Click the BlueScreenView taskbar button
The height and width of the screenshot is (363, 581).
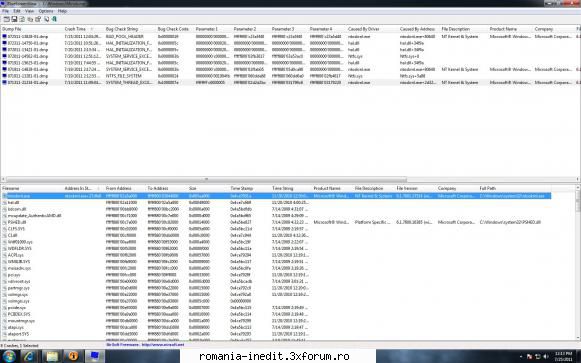[95, 356]
